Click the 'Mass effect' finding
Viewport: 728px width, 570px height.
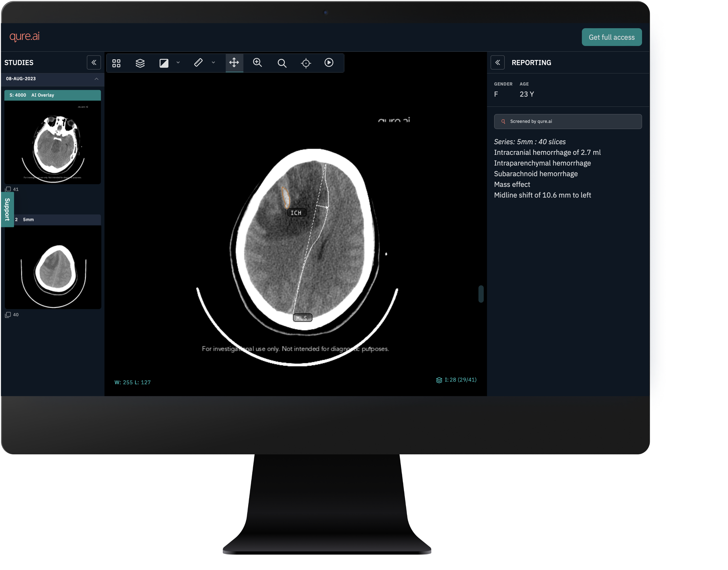coord(512,184)
